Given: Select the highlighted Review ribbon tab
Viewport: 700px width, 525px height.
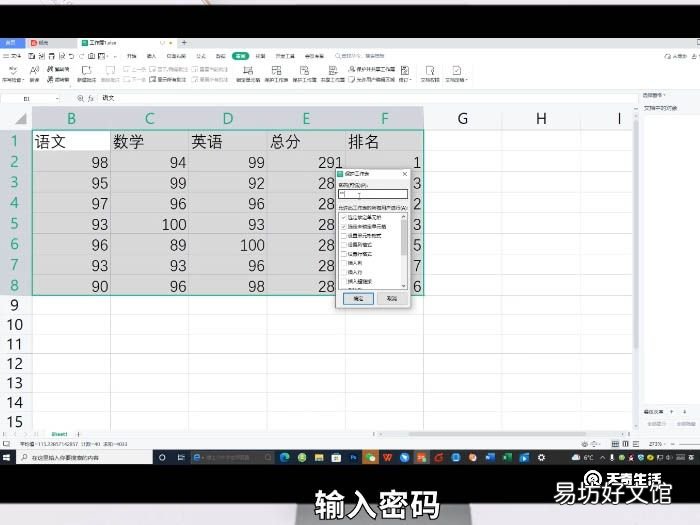Looking at the screenshot, I should pos(240,56).
